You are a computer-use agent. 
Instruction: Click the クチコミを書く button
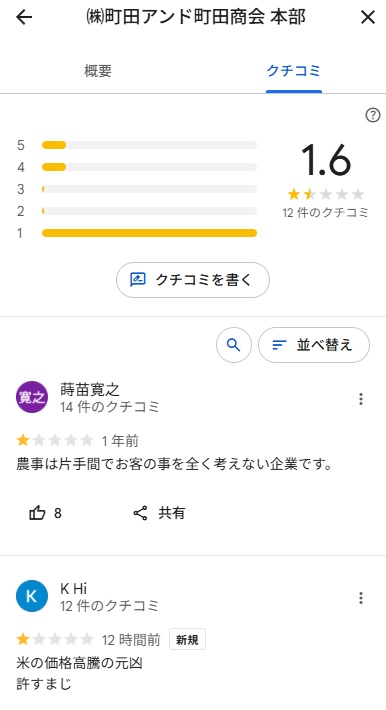[x=193, y=280]
